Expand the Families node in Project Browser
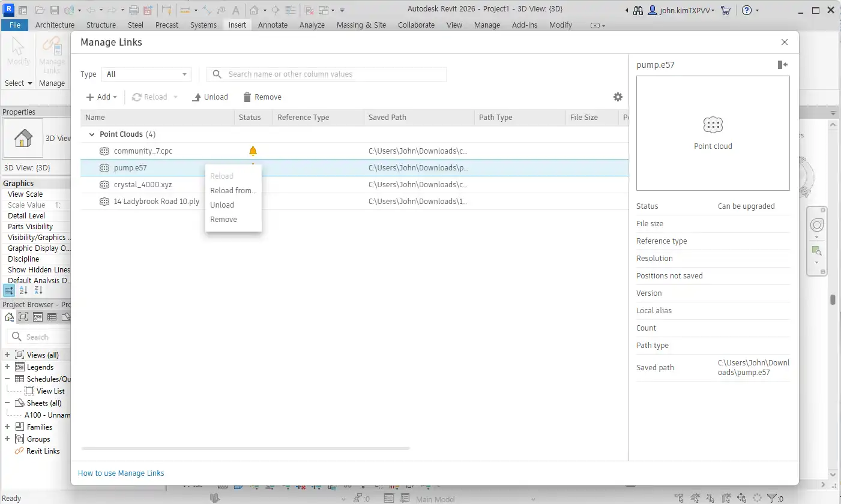 [7, 427]
